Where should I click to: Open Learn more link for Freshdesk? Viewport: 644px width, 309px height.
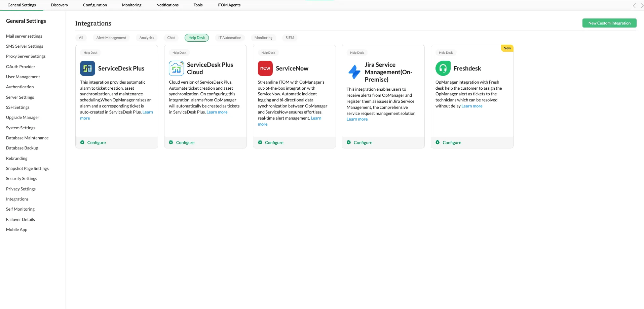click(x=472, y=106)
